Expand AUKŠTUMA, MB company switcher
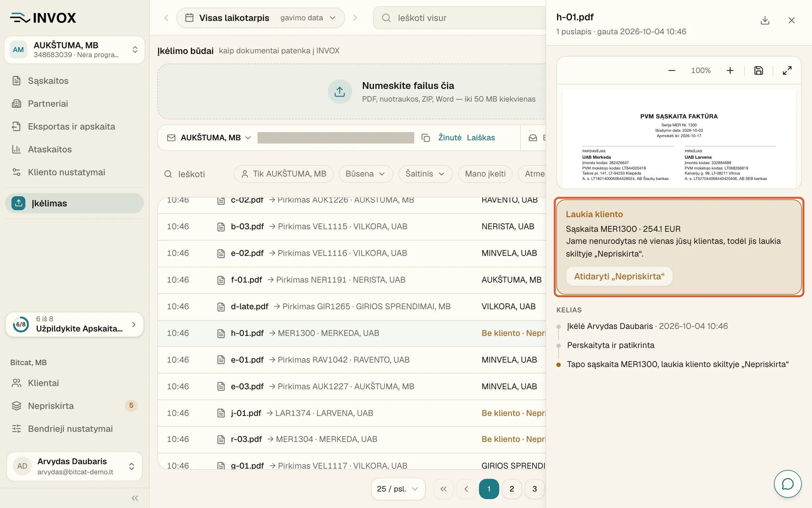The height and width of the screenshot is (508, 812). tap(75, 50)
